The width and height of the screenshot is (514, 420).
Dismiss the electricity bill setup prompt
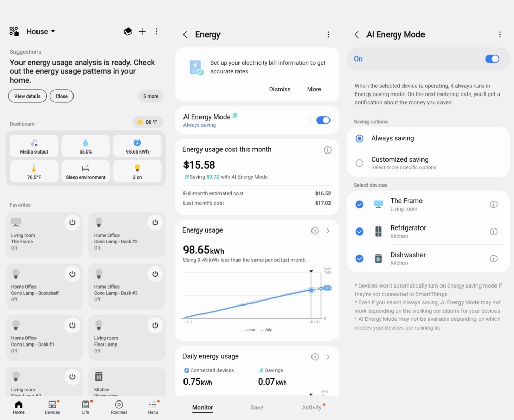point(280,89)
